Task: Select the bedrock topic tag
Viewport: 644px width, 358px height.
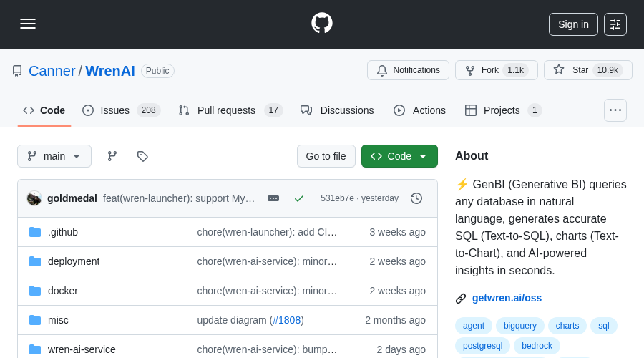Action: pyautogui.click(x=537, y=346)
